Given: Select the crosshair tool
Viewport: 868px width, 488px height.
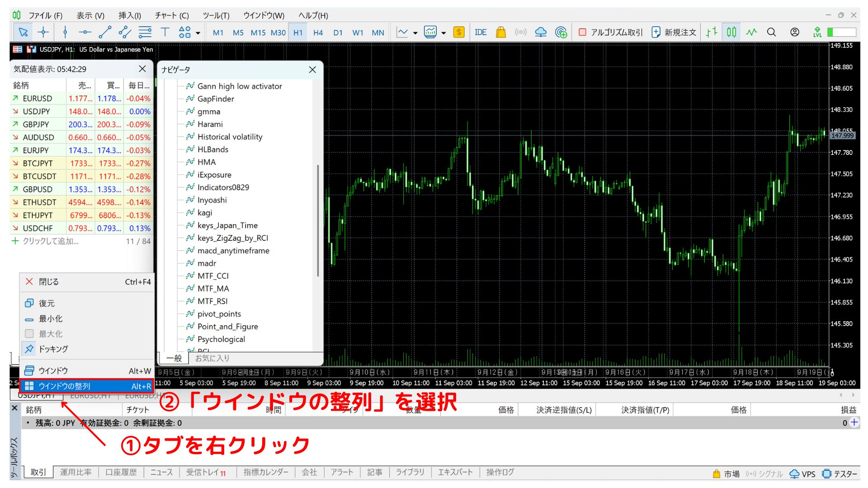Looking at the screenshot, I should point(43,32).
